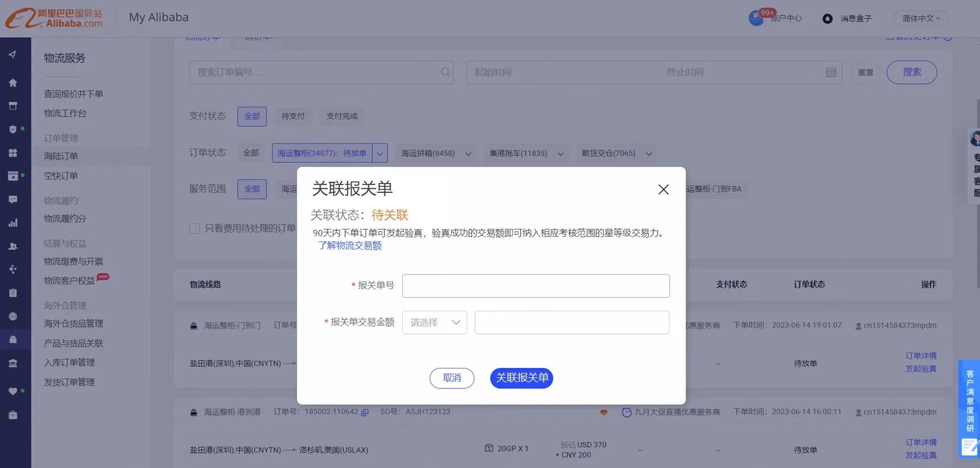Open 订单详情 for the 19:01:07 order
The width and height of the screenshot is (980, 468).
pos(921,356)
